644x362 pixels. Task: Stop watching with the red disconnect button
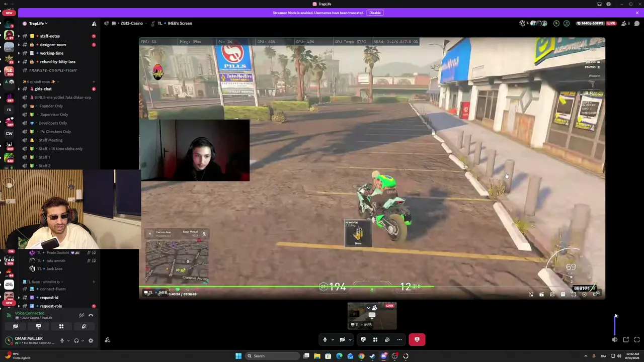tap(417, 340)
